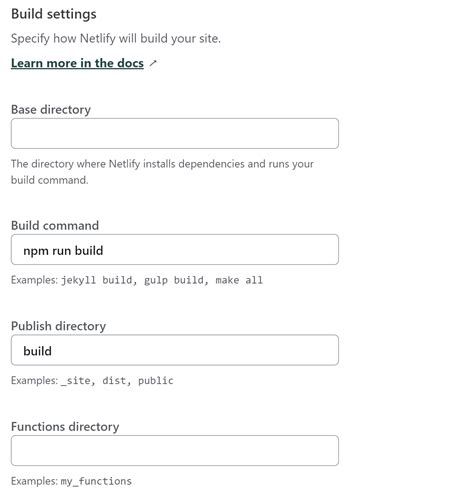Image resolution: width=474 pixels, height=502 pixels.
Task: Click the 'make all' example code text
Action: click(x=239, y=280)
